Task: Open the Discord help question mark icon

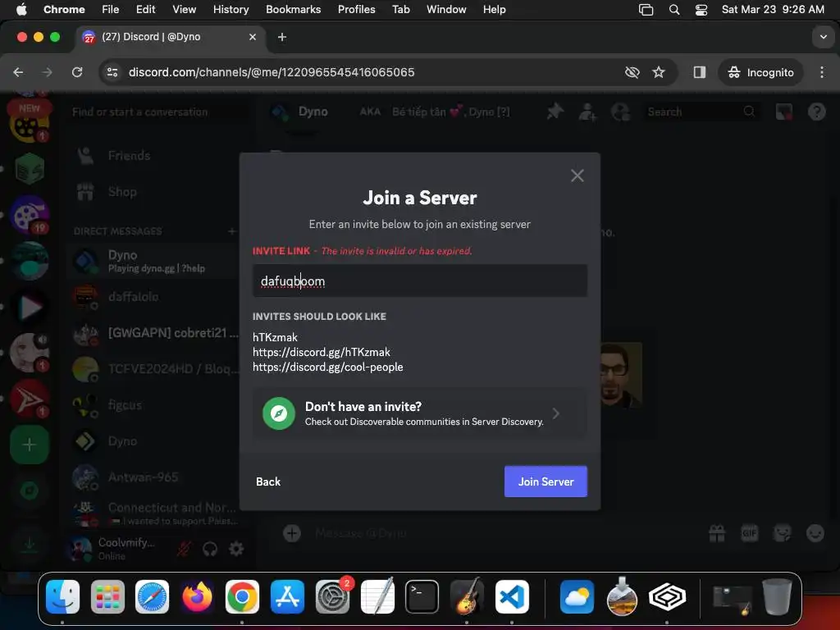Action: click(x=816, y=112)
